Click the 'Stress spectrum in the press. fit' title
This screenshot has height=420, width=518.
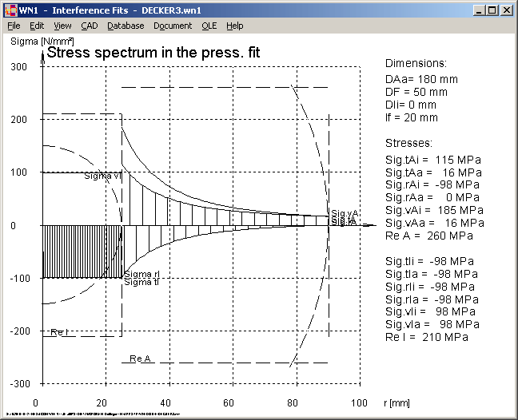(153, 53)
